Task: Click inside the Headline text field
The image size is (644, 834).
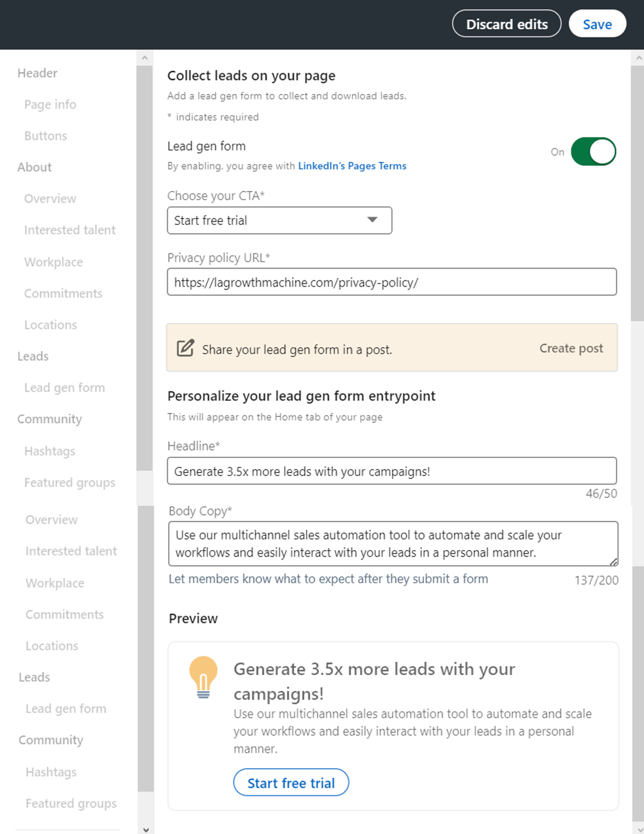Action: click(x=392, y=471)
